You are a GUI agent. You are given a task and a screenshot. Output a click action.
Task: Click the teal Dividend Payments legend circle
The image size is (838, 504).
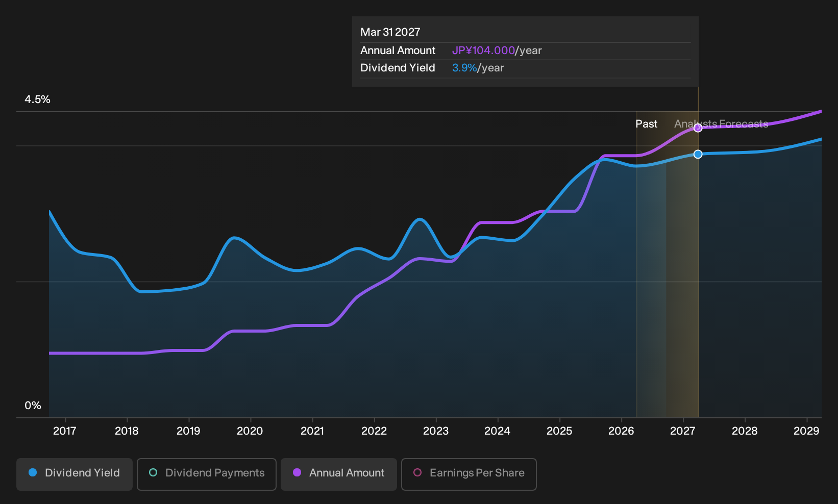(153, 473)
